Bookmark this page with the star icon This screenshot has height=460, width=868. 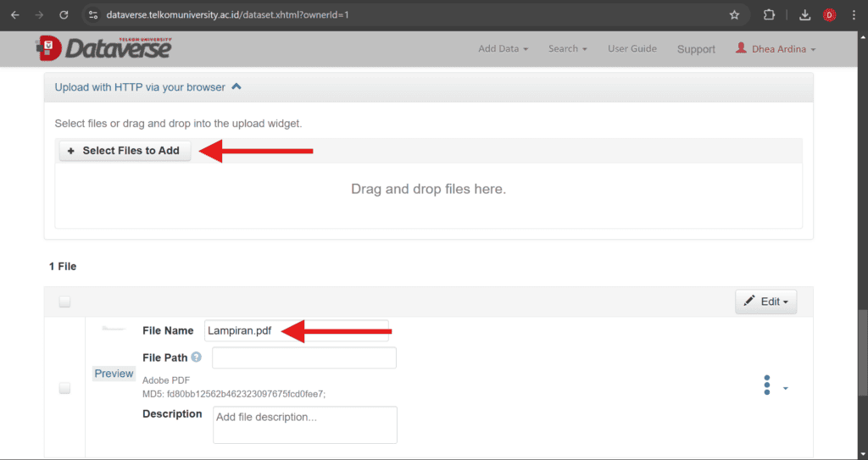(x=734, y=15)
